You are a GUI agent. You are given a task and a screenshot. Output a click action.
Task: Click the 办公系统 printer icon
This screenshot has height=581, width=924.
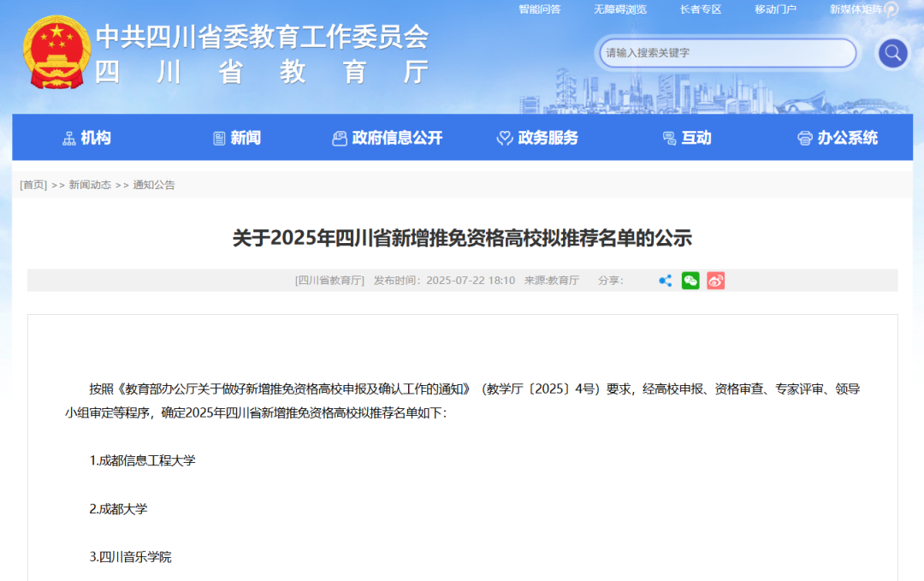point(805,139)
